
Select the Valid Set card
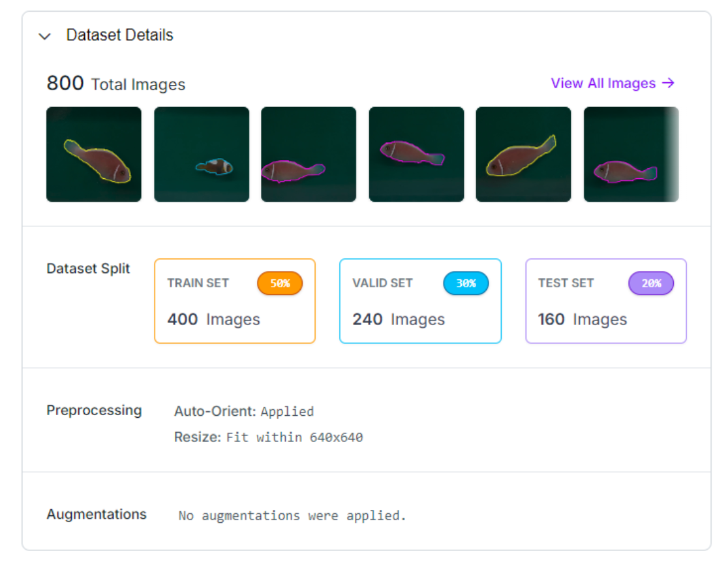tap(420, 301)
